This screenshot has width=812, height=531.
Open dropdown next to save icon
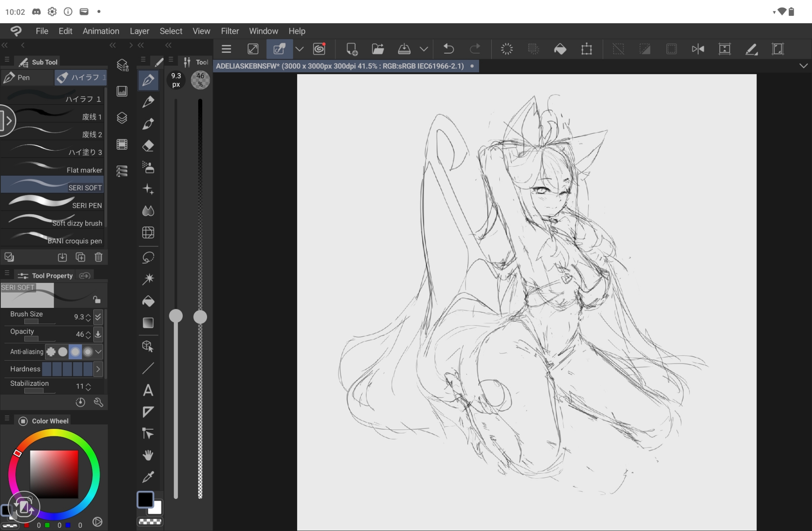(x=424, y=49)
